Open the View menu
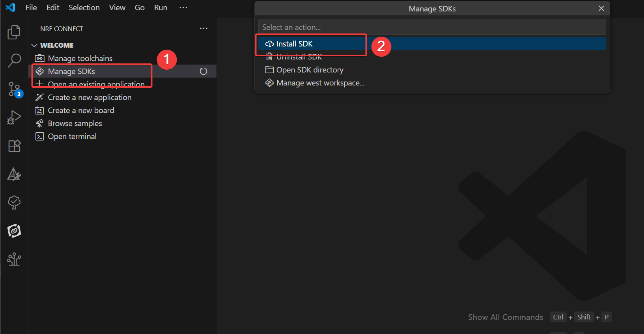Viewport: 644px width, 334px height. 117,7
